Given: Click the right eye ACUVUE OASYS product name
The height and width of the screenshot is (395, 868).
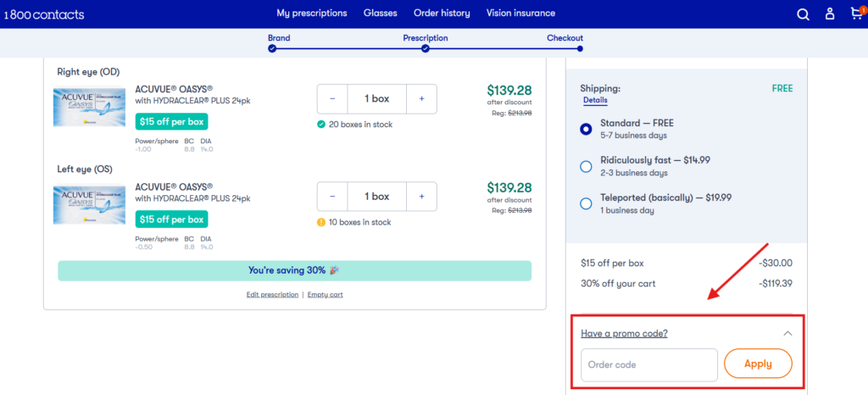Looking at the screenshot, I should (x=174, y=89).
